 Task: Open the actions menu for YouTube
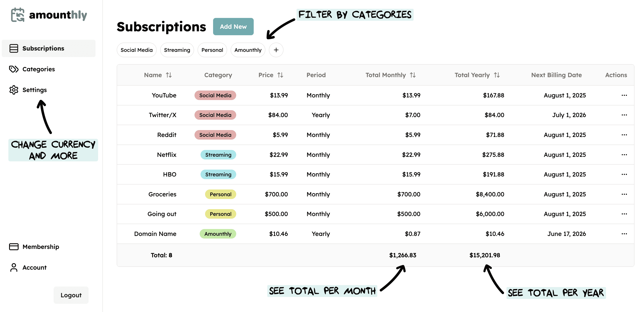[625, 95]
